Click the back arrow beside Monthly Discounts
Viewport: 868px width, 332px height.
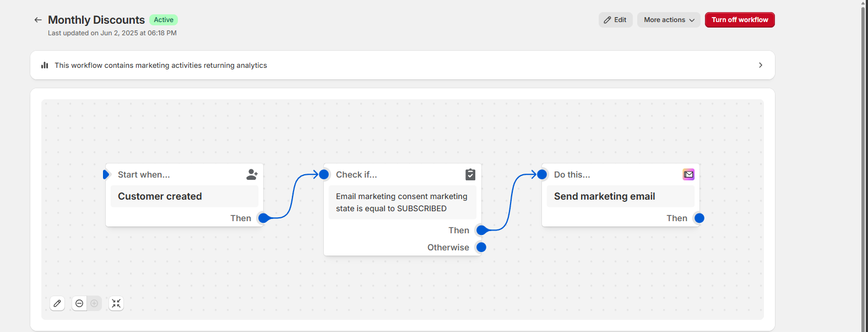[x=38, y=20]
